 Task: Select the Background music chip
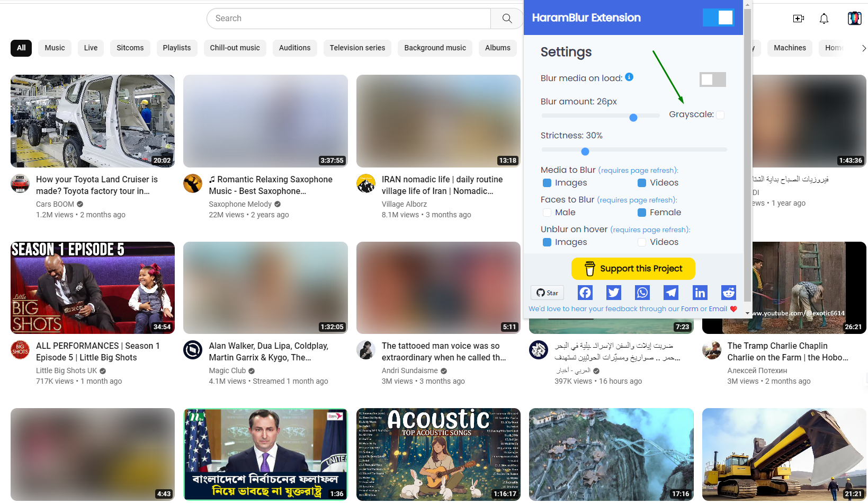(435, 48)
